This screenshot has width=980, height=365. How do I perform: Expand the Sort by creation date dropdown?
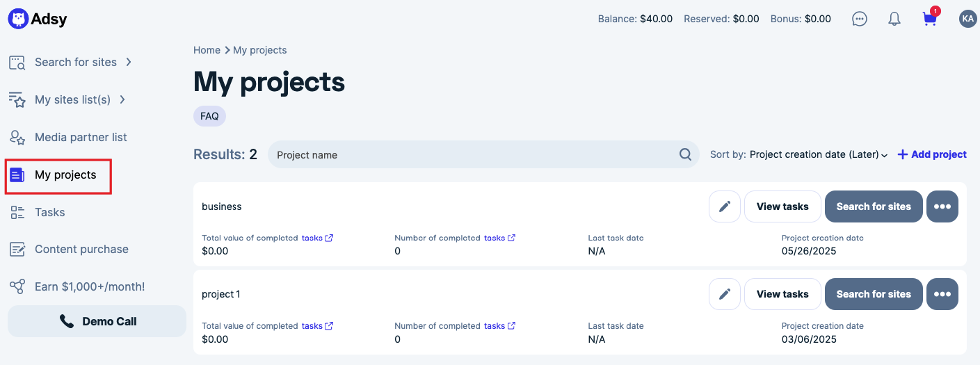819,154
